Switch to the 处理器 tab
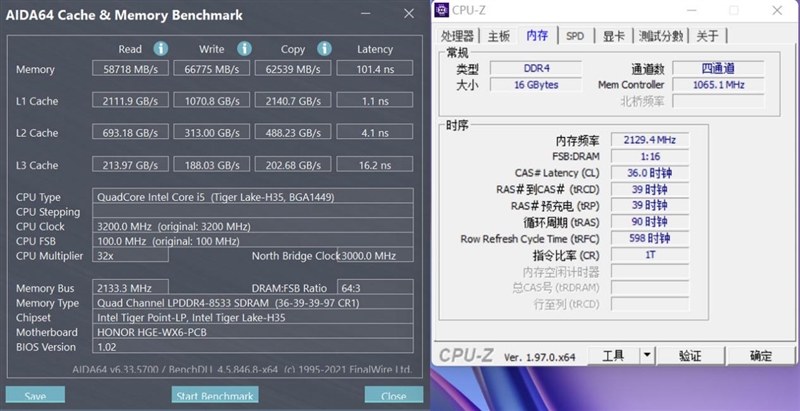 457,36
